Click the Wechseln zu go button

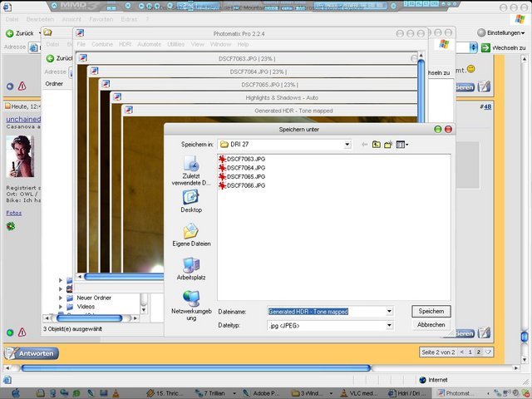[504, 48]
